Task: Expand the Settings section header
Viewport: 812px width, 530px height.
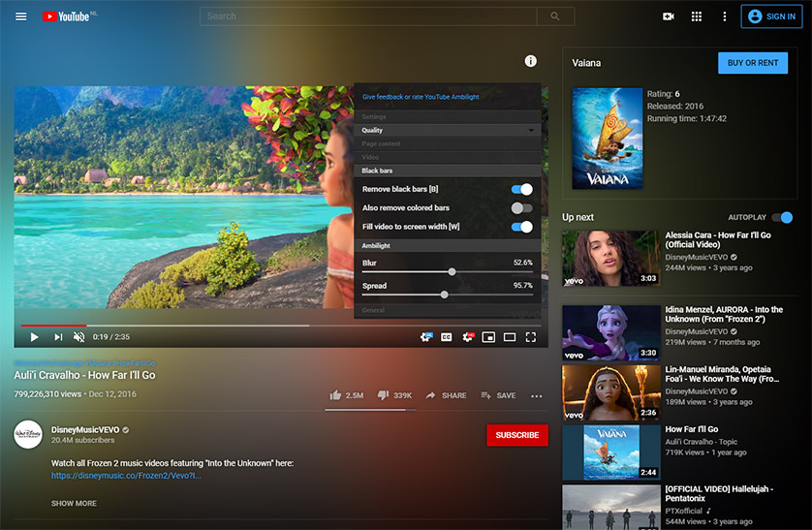Action: (448, 116)
